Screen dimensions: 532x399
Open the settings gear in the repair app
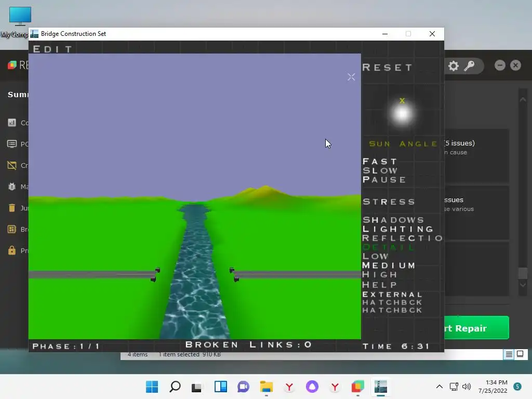pos(454,66)
